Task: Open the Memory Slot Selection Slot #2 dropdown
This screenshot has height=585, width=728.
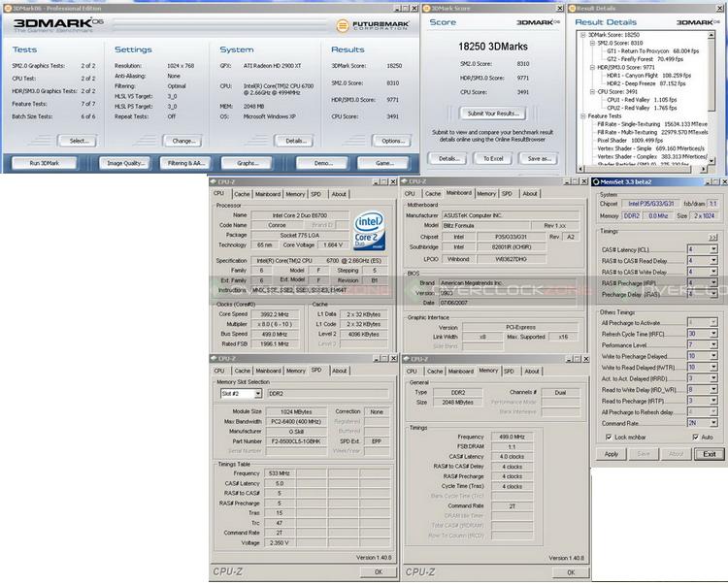Action: 257,394
